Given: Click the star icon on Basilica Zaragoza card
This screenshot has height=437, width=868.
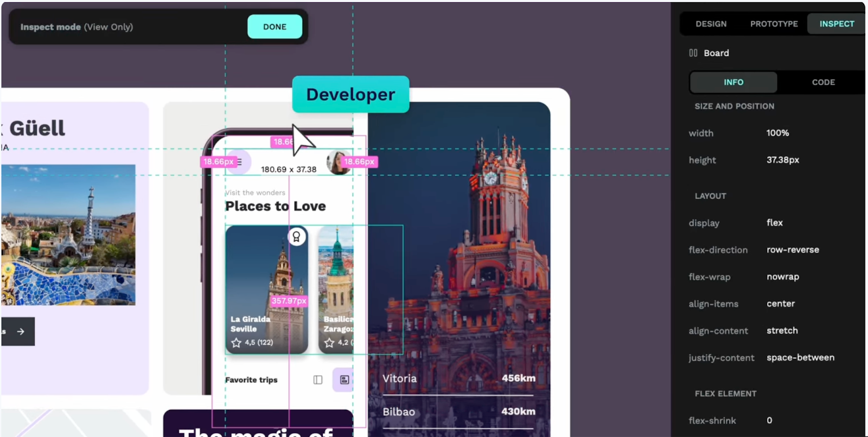Looking at the screenshot, I should point(329,343).
